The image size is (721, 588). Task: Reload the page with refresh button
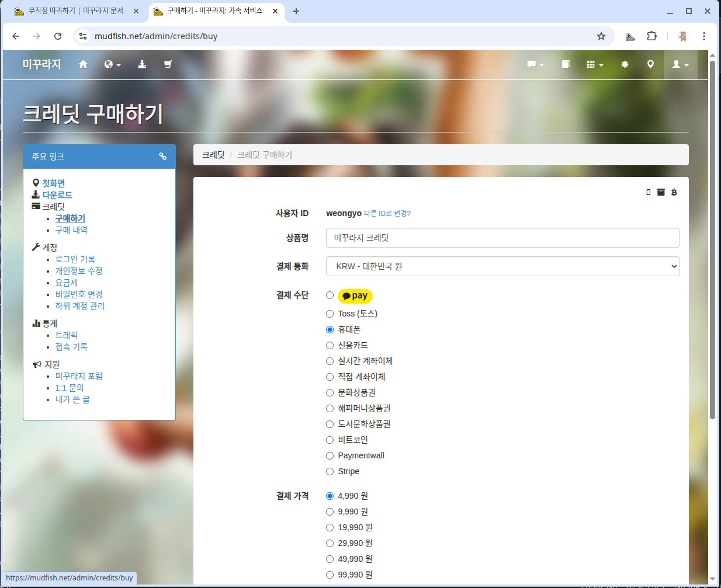(x=58, y=36)
